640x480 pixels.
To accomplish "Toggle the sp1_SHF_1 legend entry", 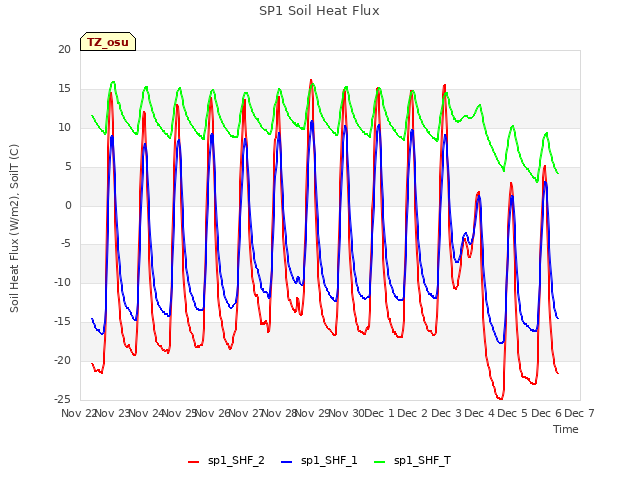I will point(319,461).
